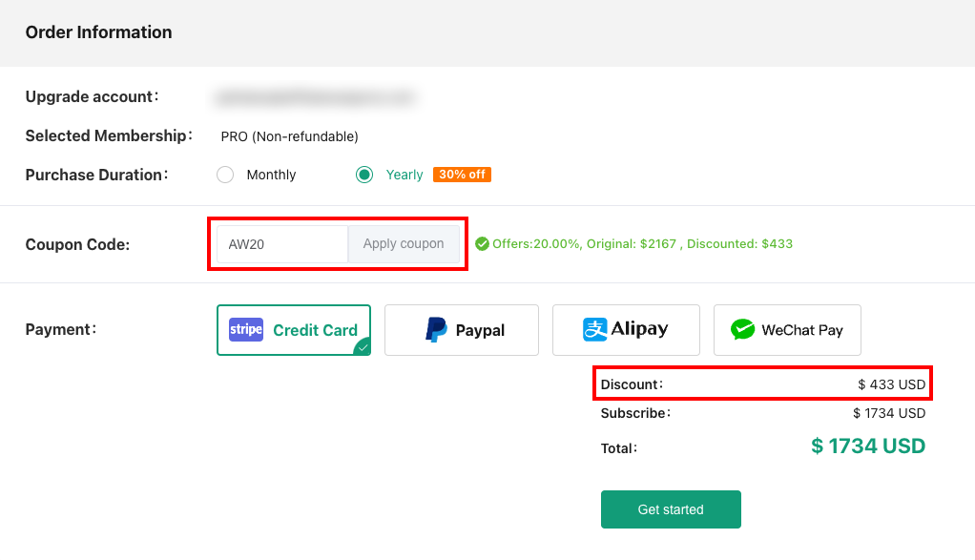Pick the green WeChat Pay icon

pyautogui.click(x=743, y=330)
